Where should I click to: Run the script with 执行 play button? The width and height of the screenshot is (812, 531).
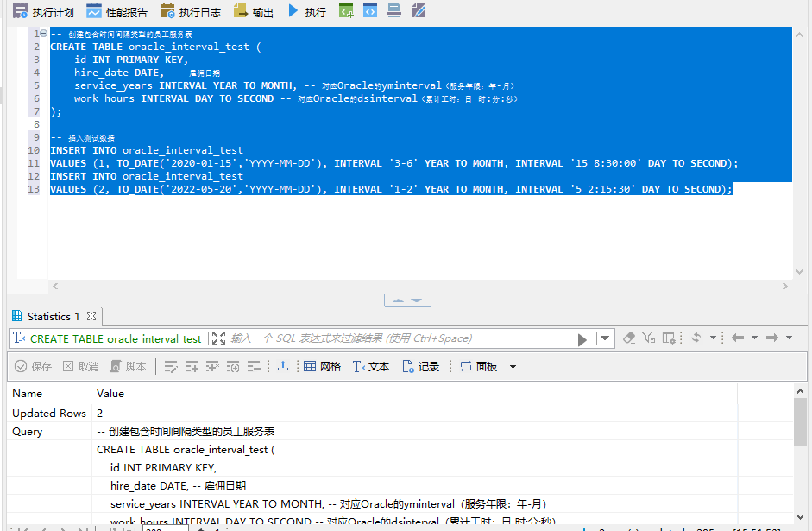point(306,12)
